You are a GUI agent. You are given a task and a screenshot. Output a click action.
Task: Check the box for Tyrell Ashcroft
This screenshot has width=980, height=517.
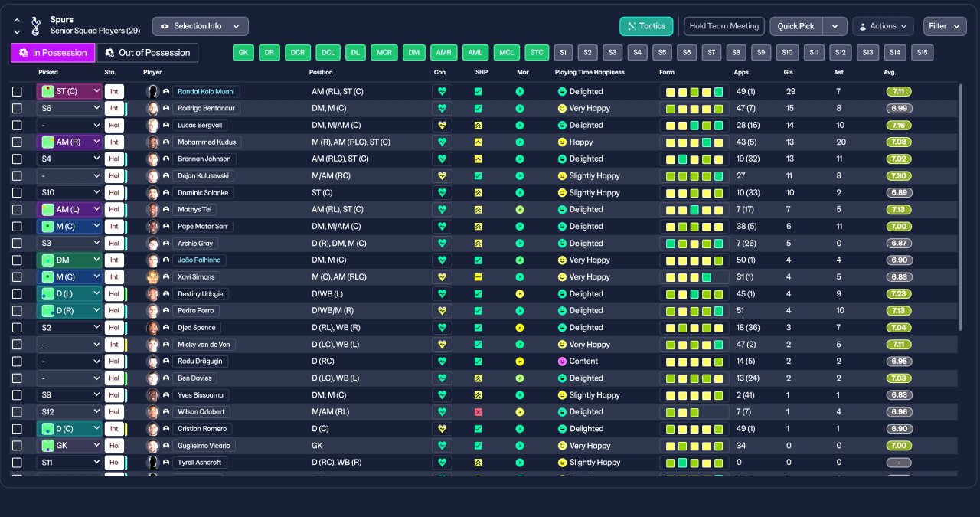17,463
